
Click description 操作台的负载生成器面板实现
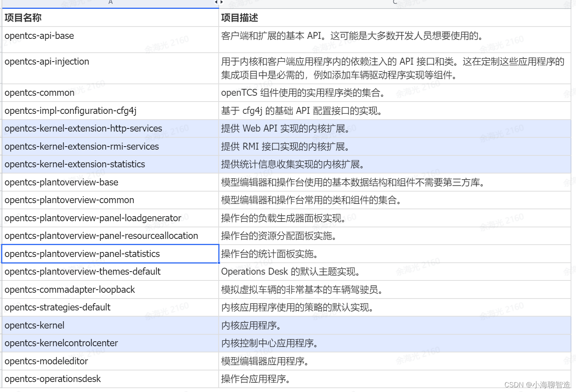(x=395, y=218)
